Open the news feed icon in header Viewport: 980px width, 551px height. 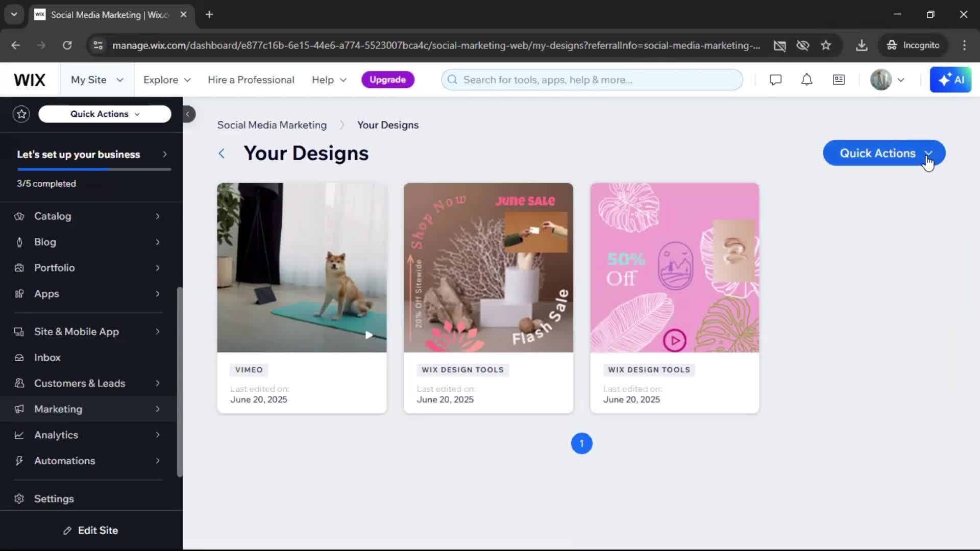839,80
